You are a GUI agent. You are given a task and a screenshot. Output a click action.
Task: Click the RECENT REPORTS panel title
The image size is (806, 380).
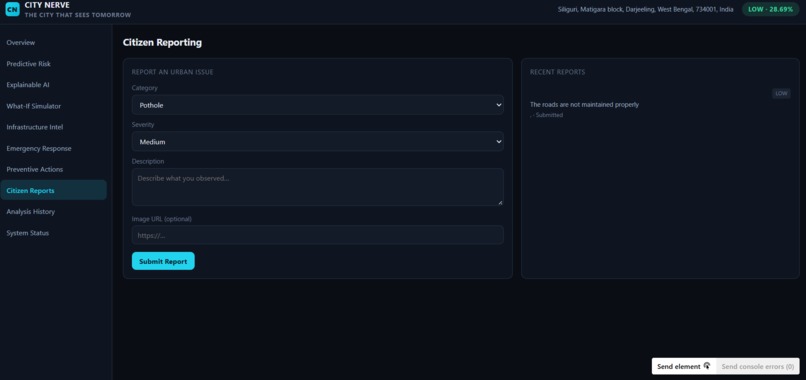[x=557, y=72]
